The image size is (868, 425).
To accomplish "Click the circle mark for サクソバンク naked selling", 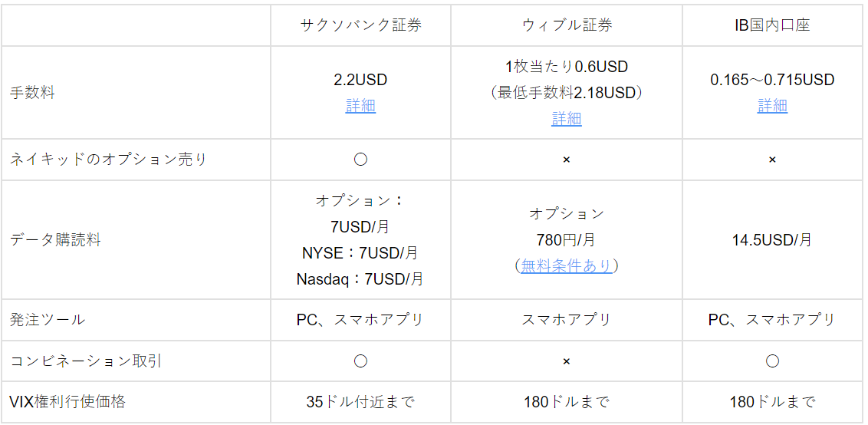I will (x=360, y=160).
